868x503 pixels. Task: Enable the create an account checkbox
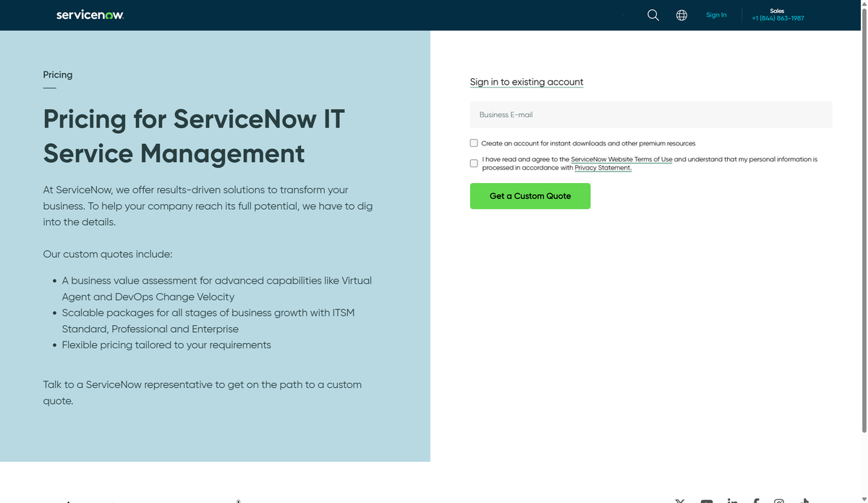point(474,143)
